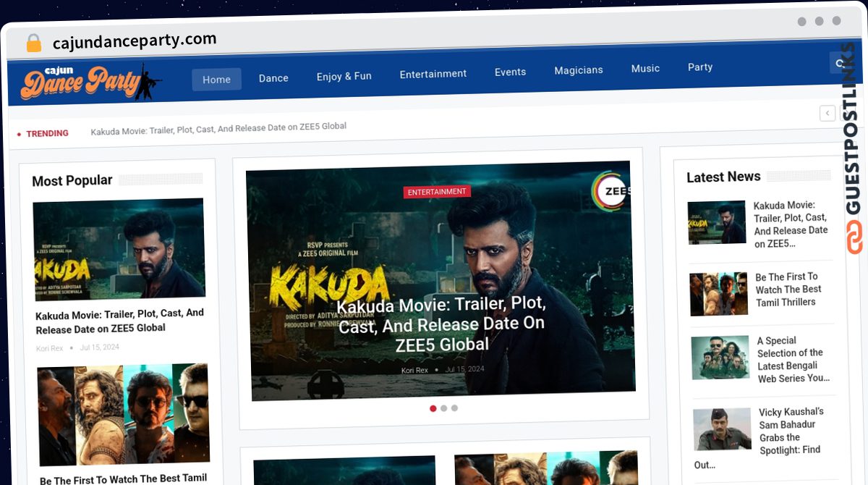Select the third carousel dot under the slider
Screen dimensions: 868x485
click(454, 408)
